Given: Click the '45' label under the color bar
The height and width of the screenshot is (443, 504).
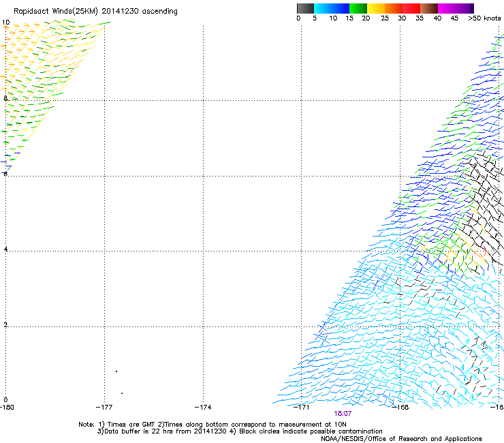Looking at the screenshot, I should pyautogui.click(x=454, y=18).
